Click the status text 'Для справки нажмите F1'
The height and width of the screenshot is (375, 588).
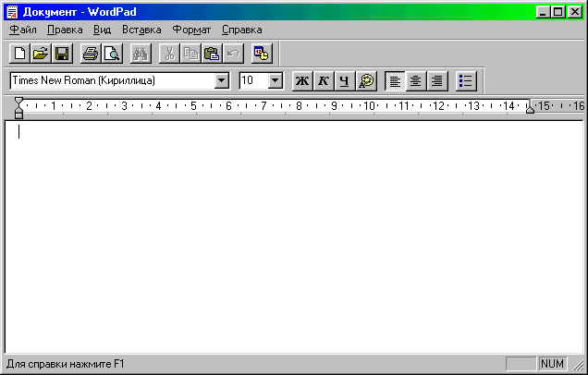66,364
